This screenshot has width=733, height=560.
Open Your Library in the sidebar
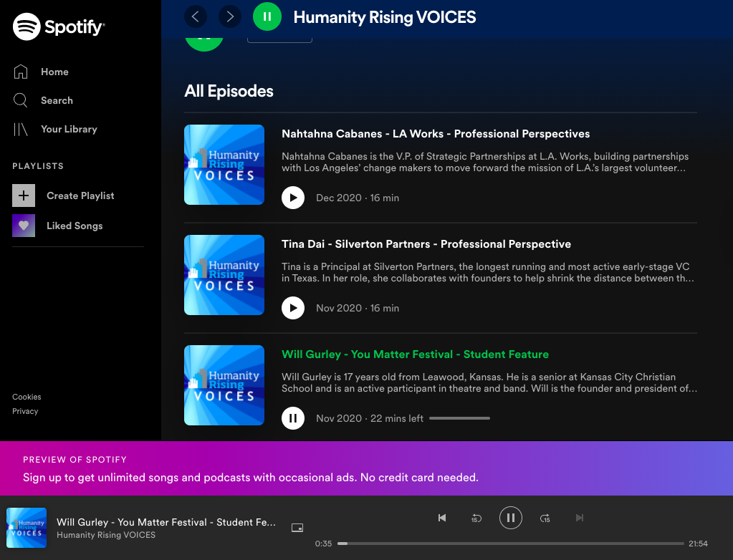pyautogui.click(x=69, y=130)
